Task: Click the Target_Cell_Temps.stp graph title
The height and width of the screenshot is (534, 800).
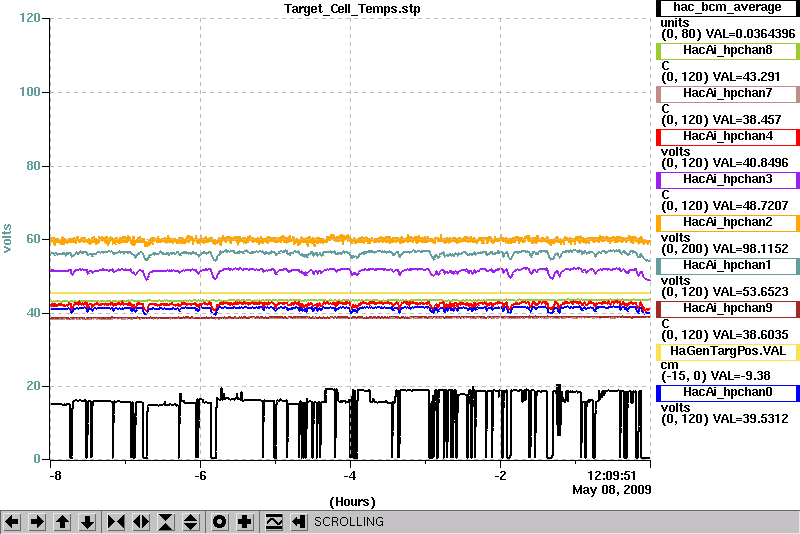Action: [x=352, y=9]
